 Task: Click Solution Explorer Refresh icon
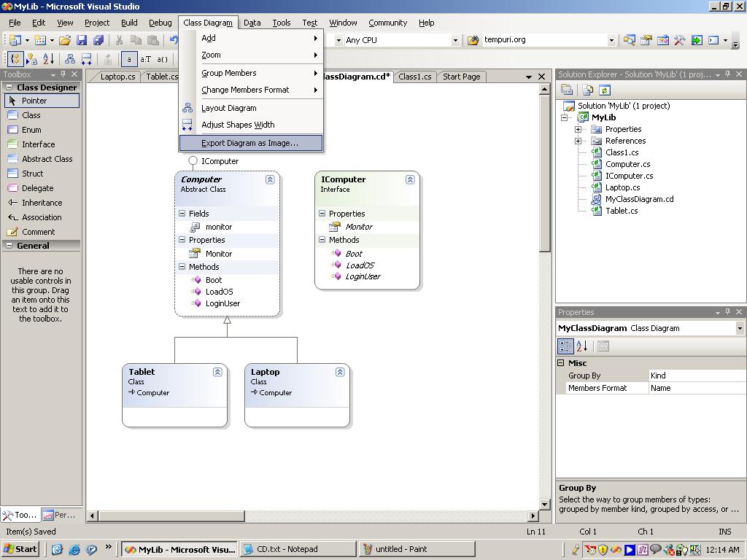[605, 90]
